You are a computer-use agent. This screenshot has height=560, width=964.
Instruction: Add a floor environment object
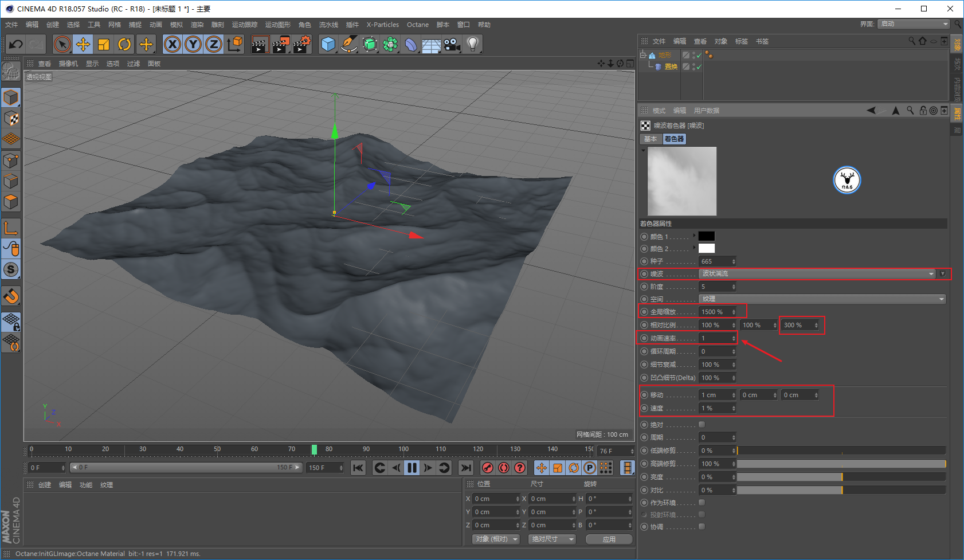[432, 44]
